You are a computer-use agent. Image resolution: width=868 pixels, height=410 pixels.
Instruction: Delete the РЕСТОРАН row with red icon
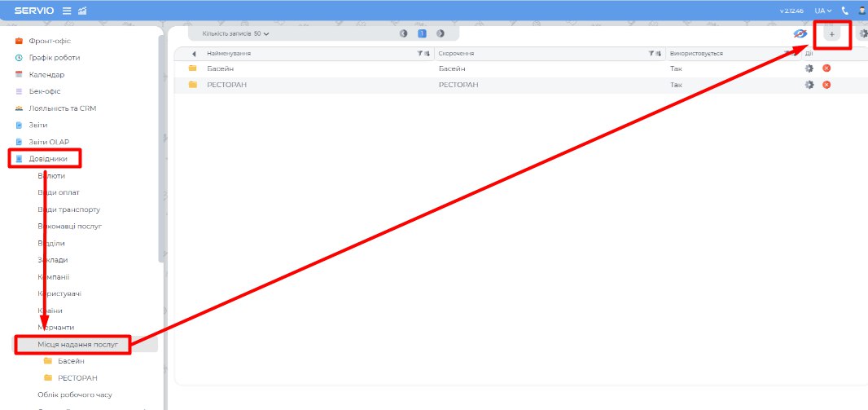point(826,85)
